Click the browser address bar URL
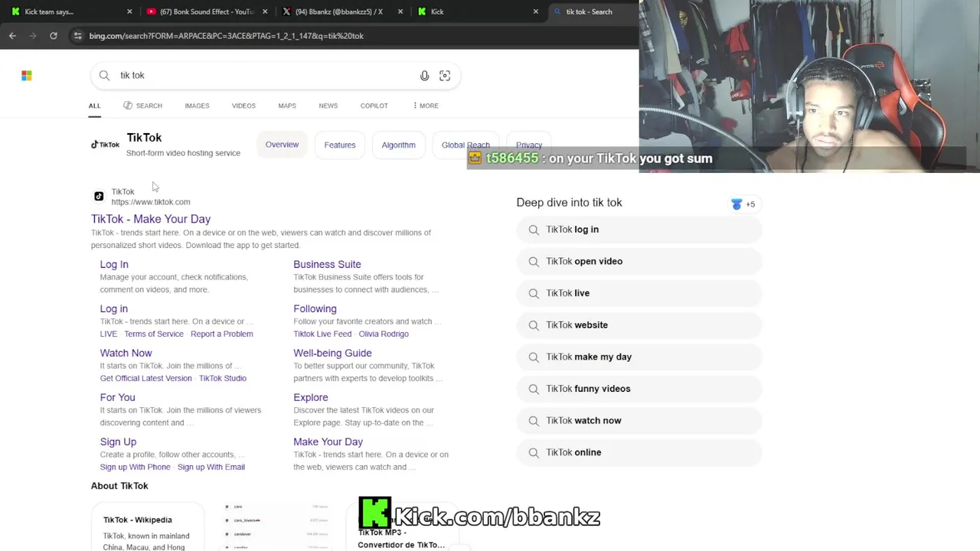 click(226, 35)
